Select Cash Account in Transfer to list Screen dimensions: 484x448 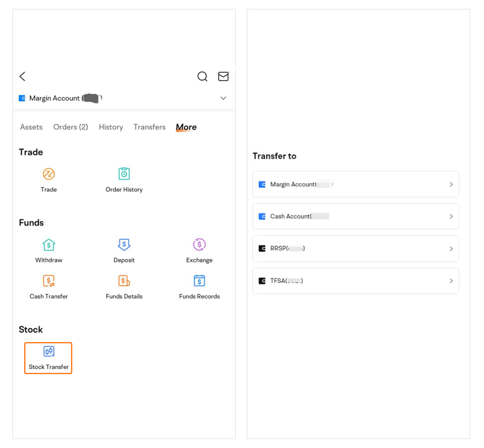pyautogui.click(x=355, y=216)
